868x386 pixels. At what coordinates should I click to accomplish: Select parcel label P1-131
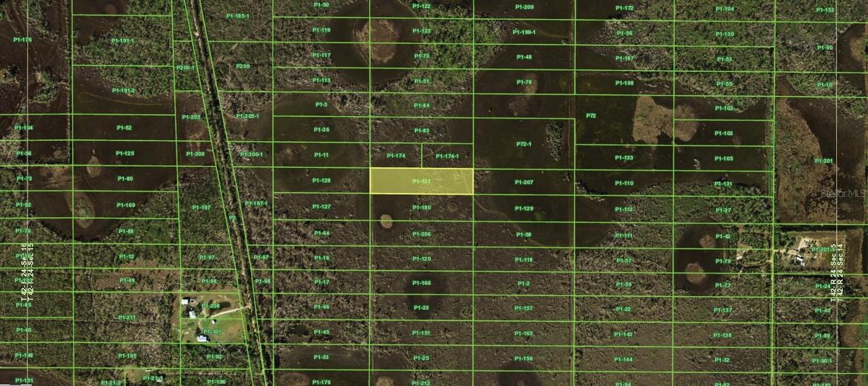coord(723,184)
